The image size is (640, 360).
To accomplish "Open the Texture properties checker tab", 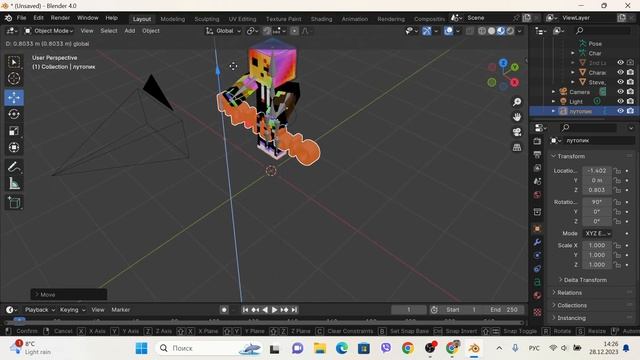I will tap(537, 312).
